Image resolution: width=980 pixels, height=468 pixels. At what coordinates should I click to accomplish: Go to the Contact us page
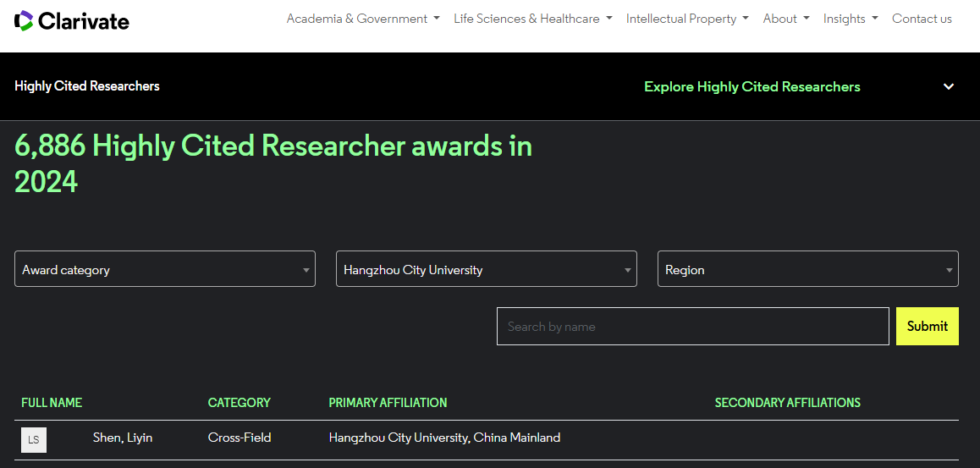point(922,19)
